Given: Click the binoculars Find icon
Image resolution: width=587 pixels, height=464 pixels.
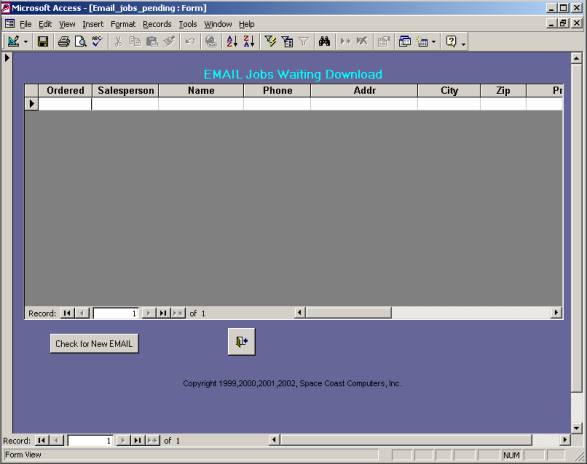Looking at the screenshot, I should pos(324,42).
